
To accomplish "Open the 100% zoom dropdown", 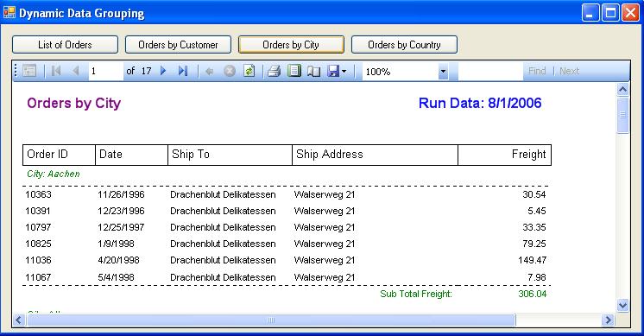I will 443,72.
